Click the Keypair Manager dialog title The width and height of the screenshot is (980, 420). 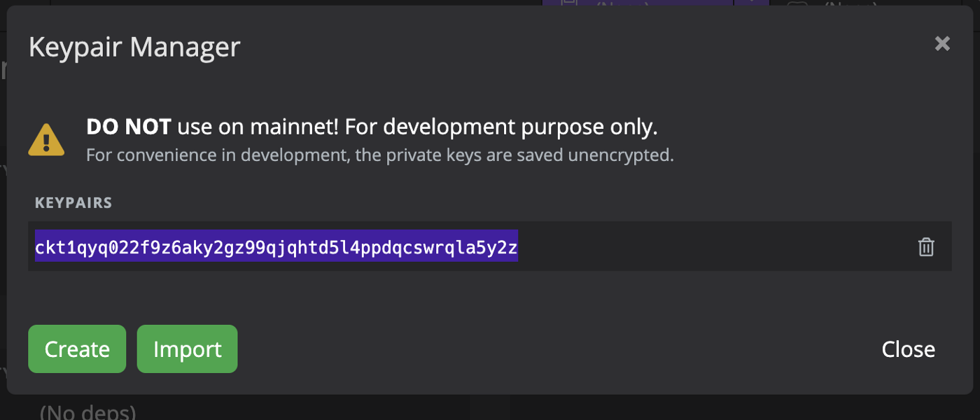(x=134, y=48)
